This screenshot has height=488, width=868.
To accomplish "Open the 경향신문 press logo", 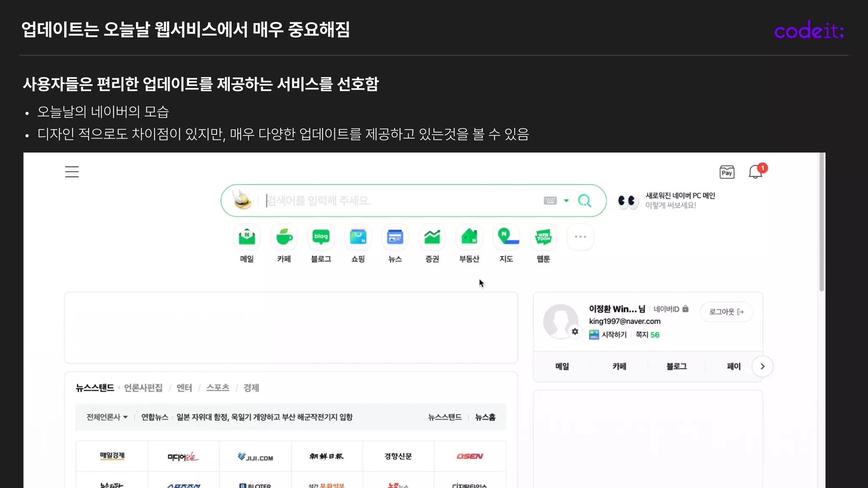I will 398,456.
